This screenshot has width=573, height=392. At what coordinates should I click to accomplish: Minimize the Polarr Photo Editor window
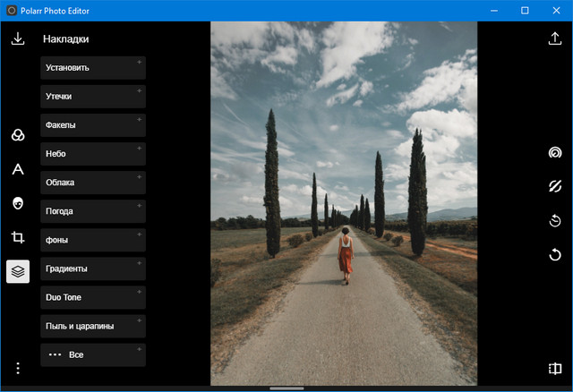(x=494, y=11)
